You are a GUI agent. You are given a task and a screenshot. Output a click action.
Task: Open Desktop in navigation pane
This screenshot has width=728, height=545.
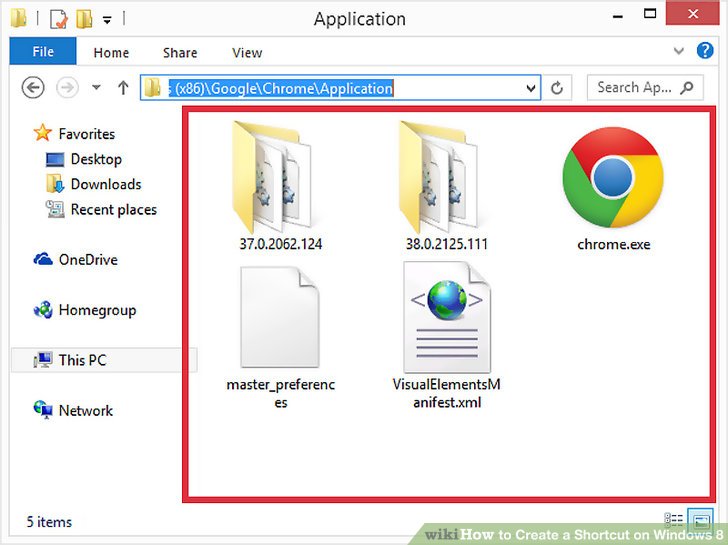coord(84,159)
